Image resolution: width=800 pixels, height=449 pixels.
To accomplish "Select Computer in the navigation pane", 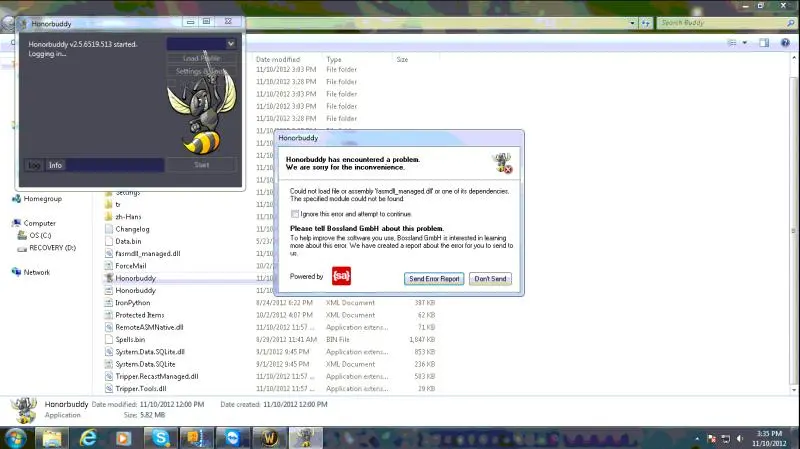I will [x=39, y=223].
